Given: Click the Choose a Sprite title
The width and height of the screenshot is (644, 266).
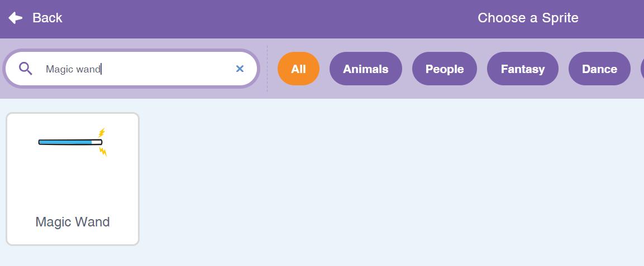Looking at the screenshot, I should pyautogui.click(x=528, y=18).
